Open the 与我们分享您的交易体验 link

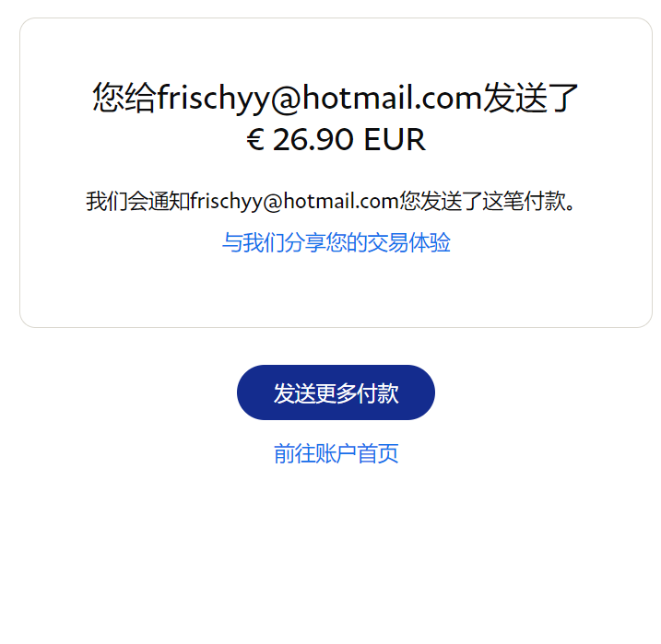[336, 242]
